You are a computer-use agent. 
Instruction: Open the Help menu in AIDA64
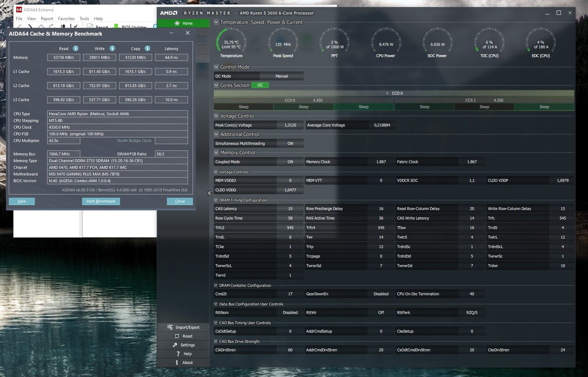click(x=98, y=19)
